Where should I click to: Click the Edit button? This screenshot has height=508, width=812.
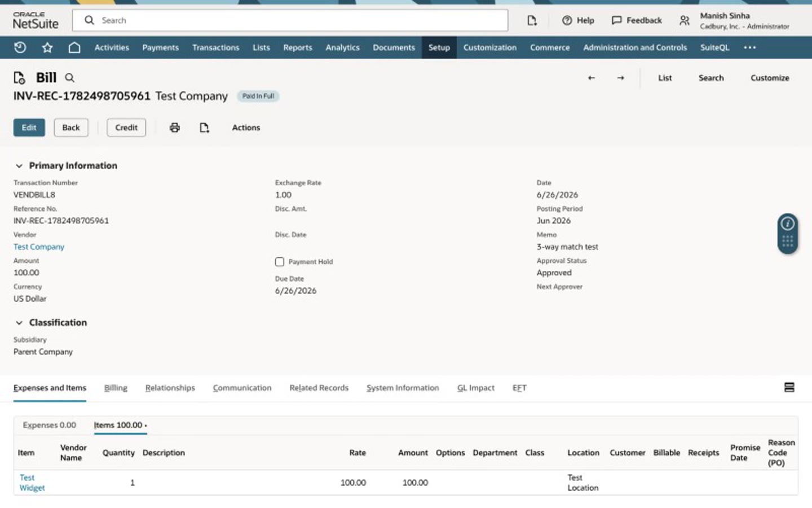click(29, 128)
